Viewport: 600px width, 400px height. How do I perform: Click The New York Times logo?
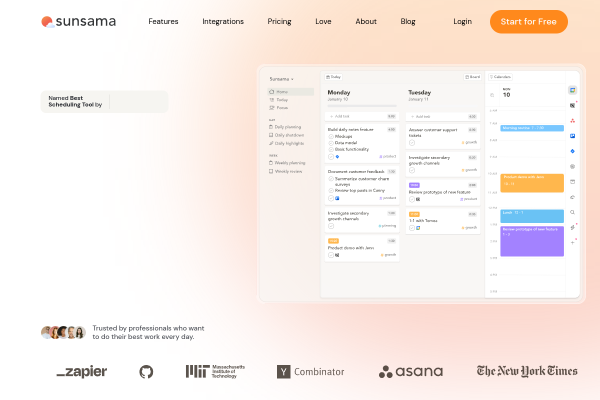point(527,371)
